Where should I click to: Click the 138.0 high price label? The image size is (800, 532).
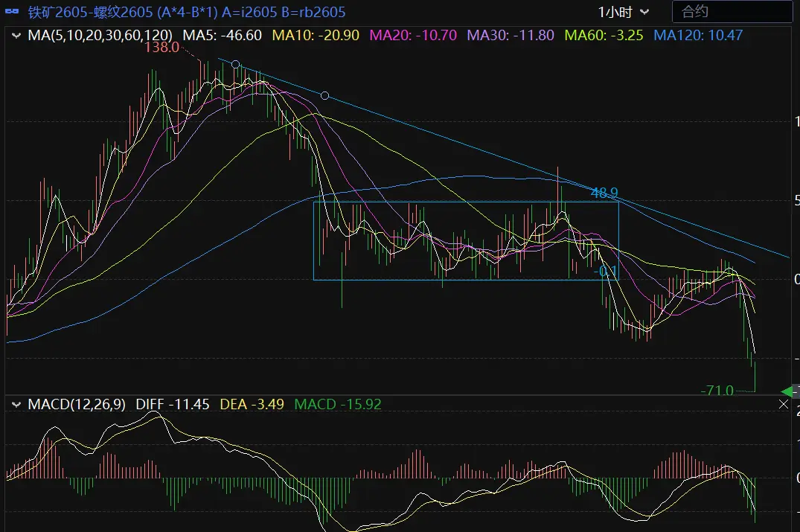[163, 48]
